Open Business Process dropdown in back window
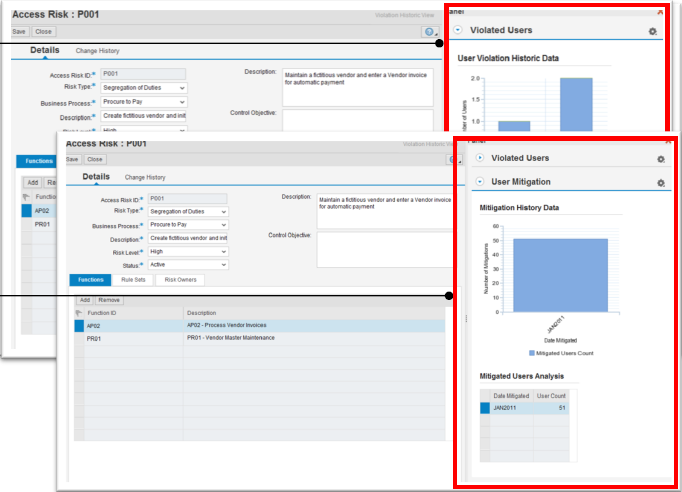682x492 pixels. coord(144,102)
